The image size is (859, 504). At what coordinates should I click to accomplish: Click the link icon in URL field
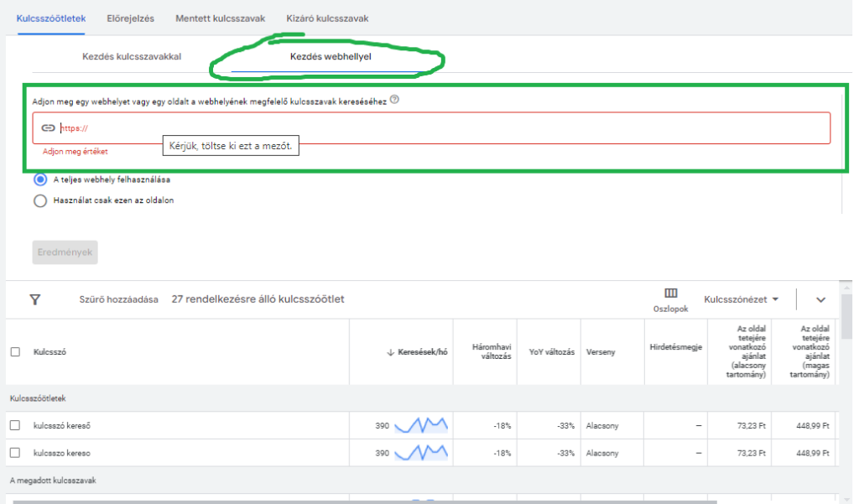[x=49, y=128]
